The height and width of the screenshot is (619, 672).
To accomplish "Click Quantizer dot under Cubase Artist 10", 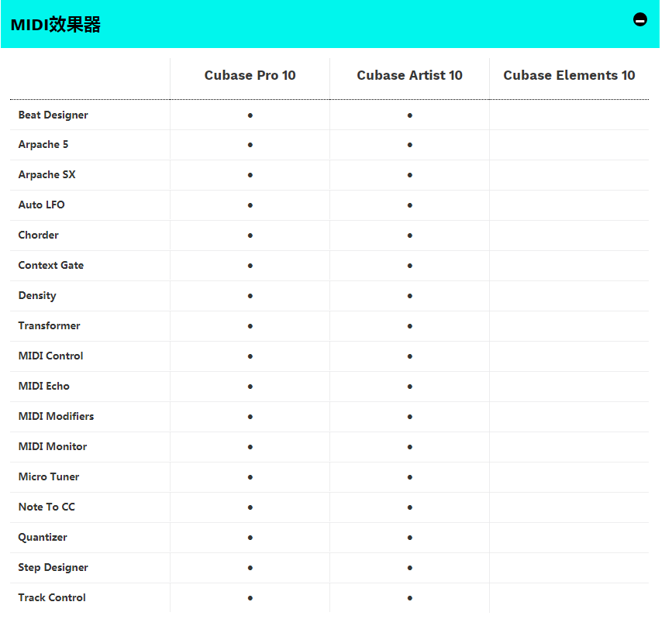I will (410, 538).
